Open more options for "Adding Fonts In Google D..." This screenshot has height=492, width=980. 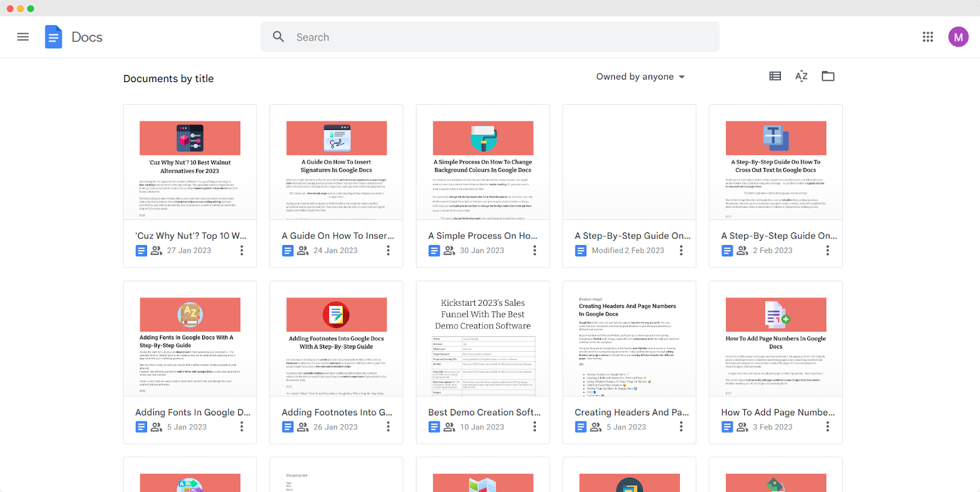[x=242, y=427]
